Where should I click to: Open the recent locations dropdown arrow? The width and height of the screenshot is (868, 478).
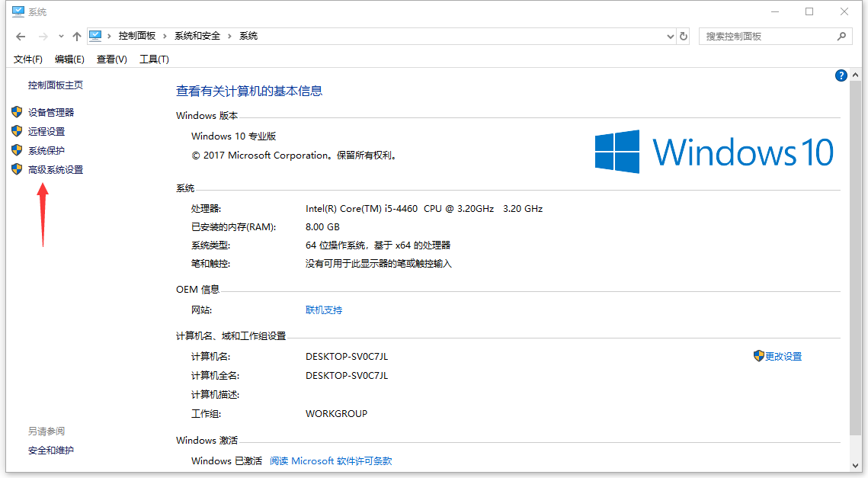click(61, 37)
